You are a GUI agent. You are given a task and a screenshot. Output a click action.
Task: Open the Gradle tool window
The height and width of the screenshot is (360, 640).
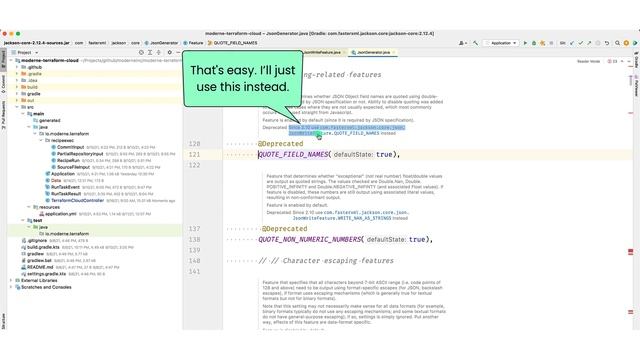tap(636, 60)
